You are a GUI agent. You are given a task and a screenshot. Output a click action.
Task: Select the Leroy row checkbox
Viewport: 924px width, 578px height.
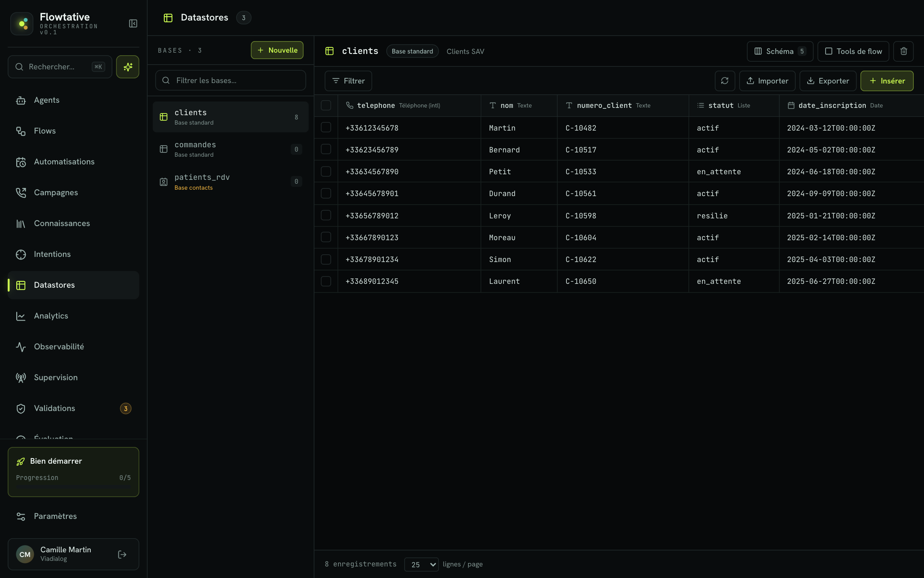[326, 215]
